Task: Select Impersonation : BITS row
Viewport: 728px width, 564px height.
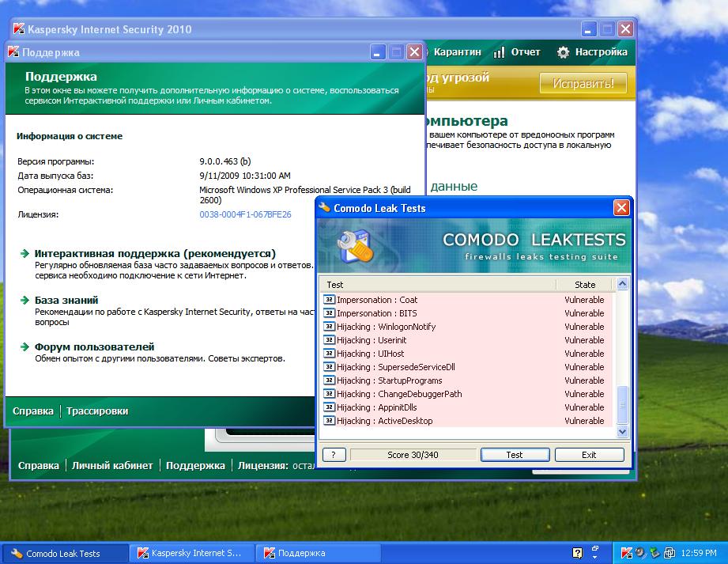Action: pos(467,313)
